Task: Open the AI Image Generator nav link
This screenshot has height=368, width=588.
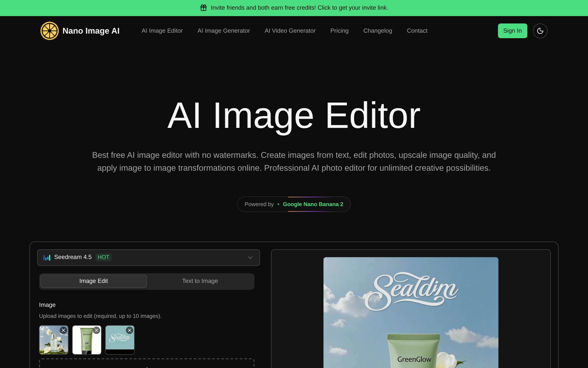Action: point(223,31)
